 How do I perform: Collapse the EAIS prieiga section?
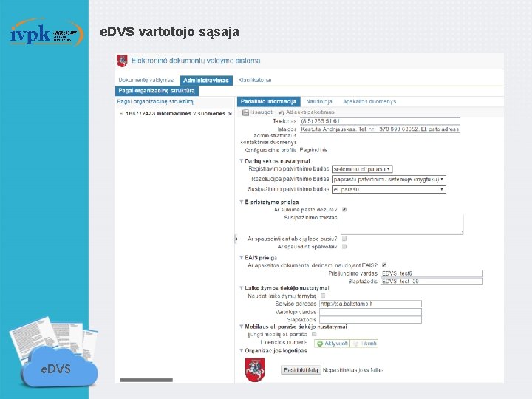pos(242,258)
